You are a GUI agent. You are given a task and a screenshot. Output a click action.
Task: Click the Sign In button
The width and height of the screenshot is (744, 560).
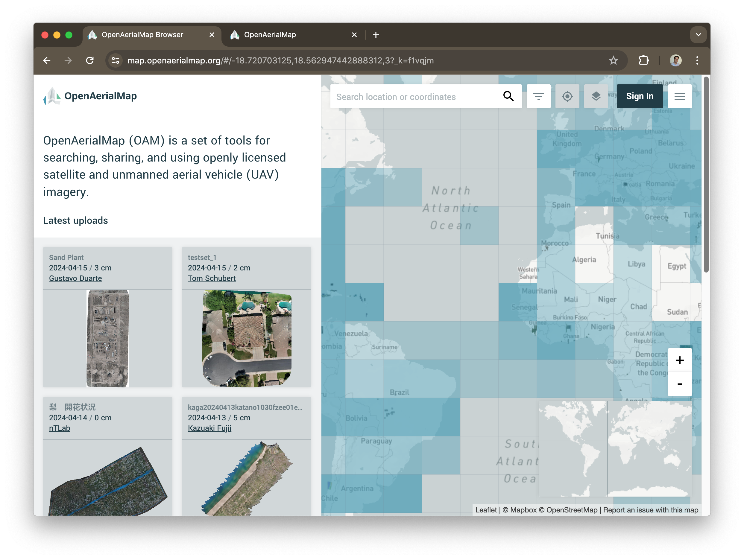(x=639, y=96)
